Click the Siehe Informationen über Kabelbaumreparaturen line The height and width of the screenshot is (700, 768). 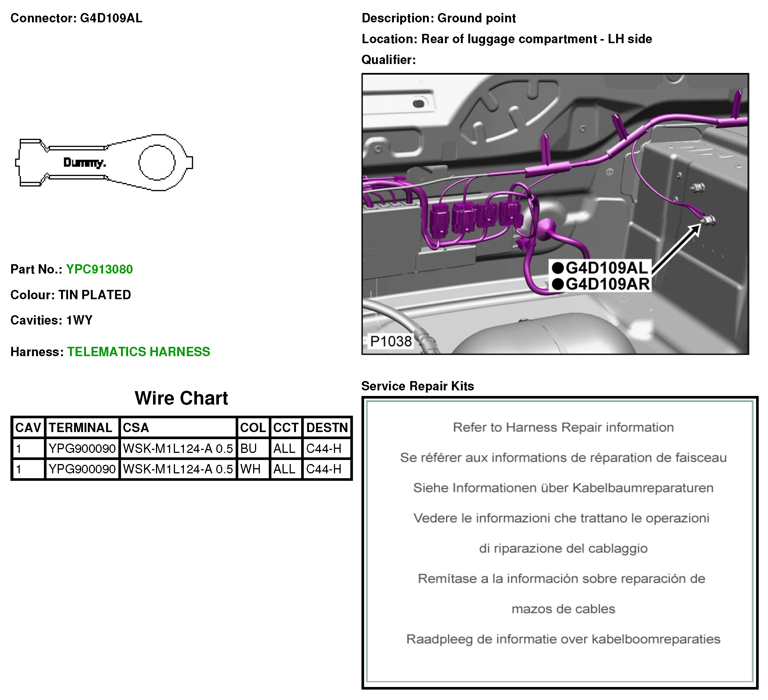(x=563, y=488)
